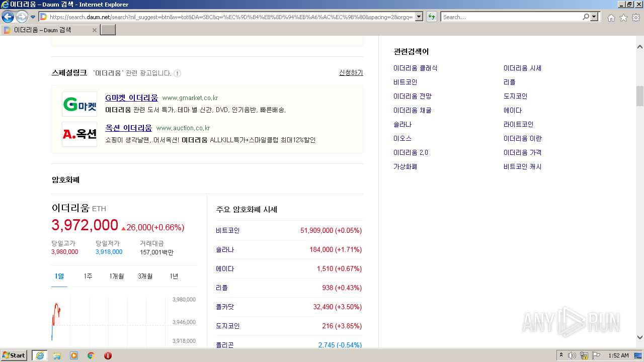This screenshot has width=644, height=362.
Task: Click the Home icon
Action: click(611, 18)
